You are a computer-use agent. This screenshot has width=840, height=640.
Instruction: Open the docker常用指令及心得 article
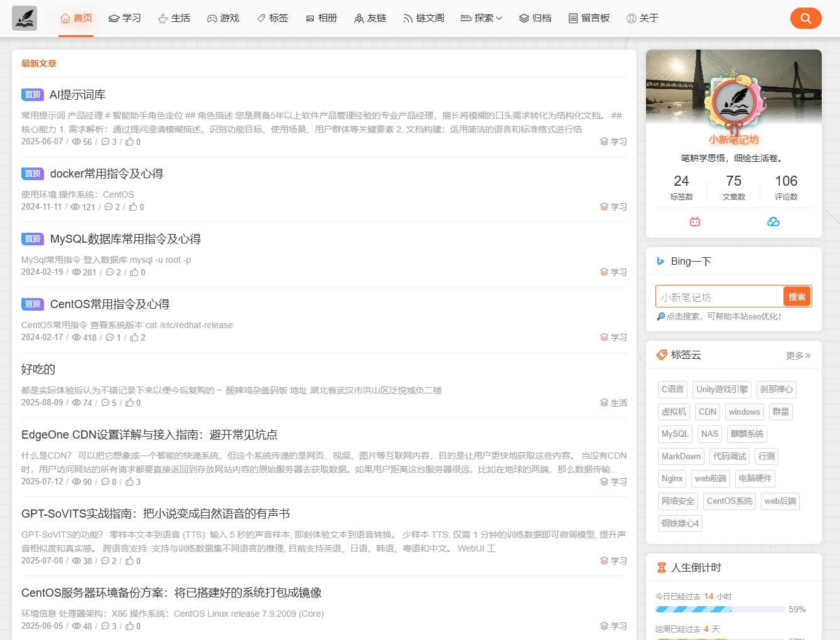tap(106, 173)
